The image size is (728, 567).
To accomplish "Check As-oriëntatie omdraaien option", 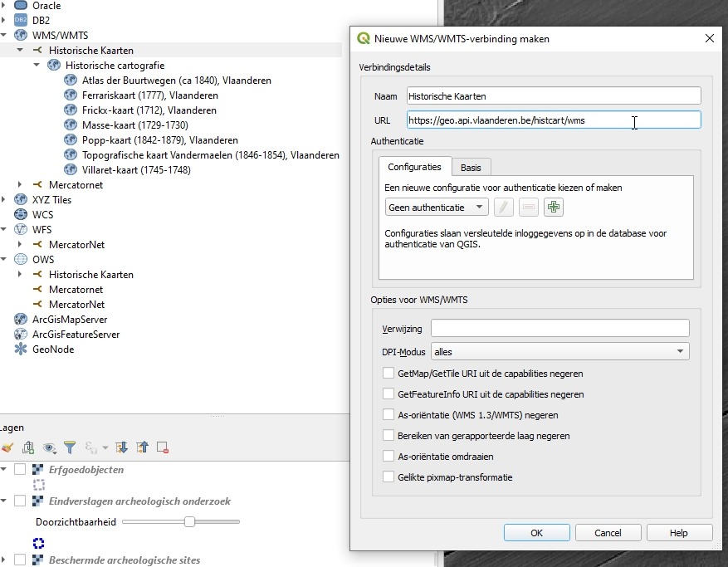I will pos(388,457).
